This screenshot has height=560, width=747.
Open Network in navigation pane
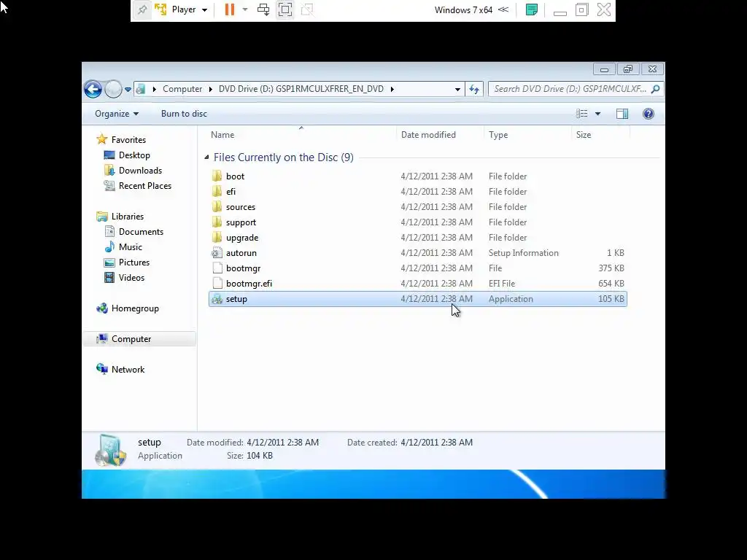[x=128, y=370]
